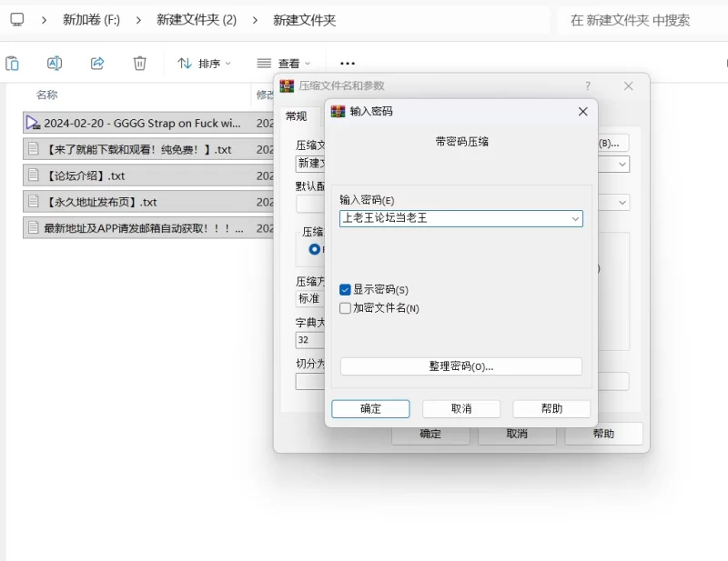Click 帮助 in the 压缩文件名和参数 dialog
The height and width of the screenshot is (561, 728).
click(x=603, y=434)
